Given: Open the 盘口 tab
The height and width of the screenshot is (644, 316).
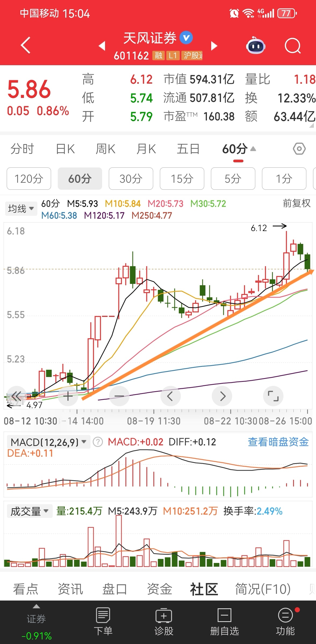Looking at the screenshot, I should click(x=115, y=589).
